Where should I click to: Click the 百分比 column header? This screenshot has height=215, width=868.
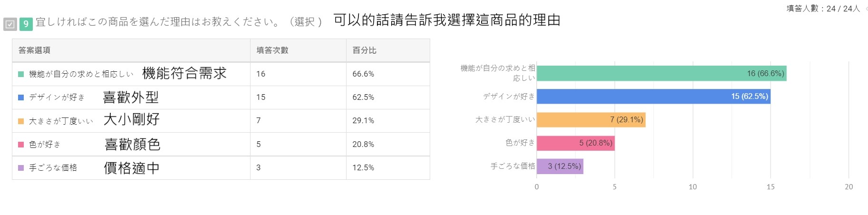364,50
